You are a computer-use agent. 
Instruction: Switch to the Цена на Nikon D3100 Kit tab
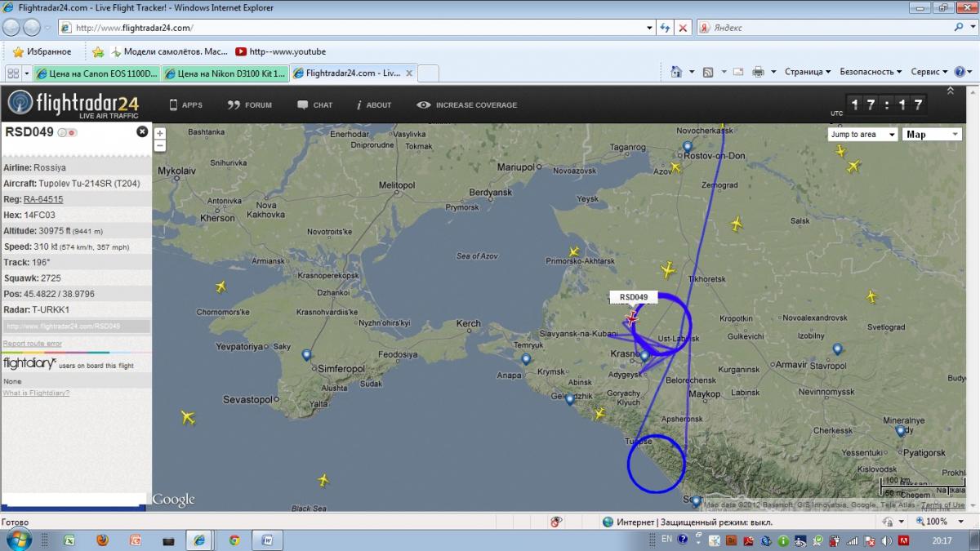225,73
